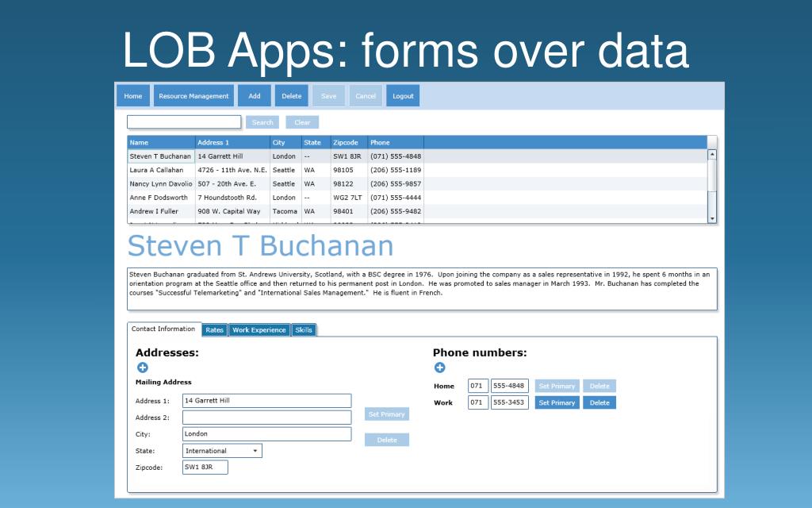Sort by the City column header
The height and width of the screenshot is (508, 812).
pos(285,143)
